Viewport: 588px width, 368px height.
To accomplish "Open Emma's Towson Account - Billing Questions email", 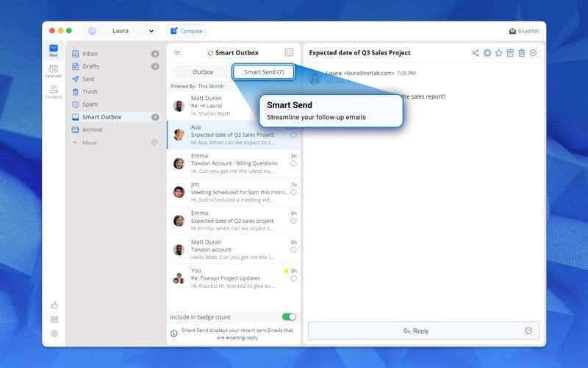I will 233,163.
